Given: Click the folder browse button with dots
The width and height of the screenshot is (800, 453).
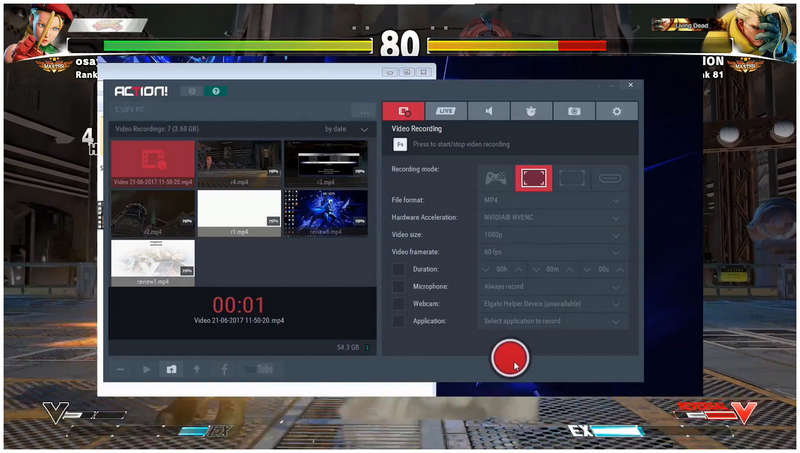Looking at the screenshot, I should click(x=364, y=111).
